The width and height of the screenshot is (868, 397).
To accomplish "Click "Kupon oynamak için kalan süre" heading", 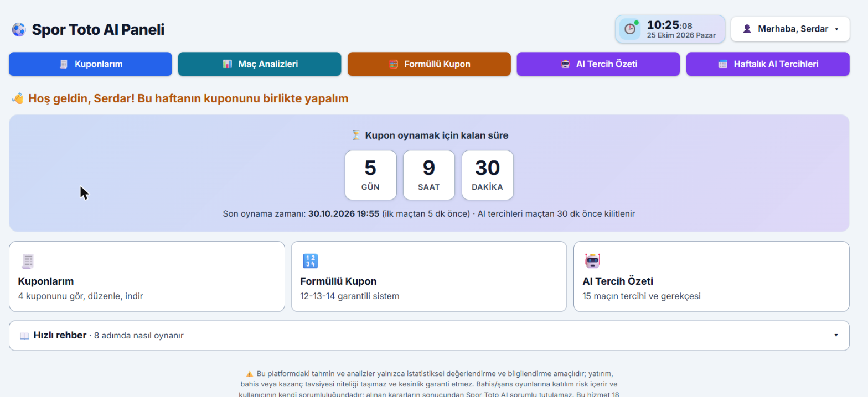I will 437,135.
